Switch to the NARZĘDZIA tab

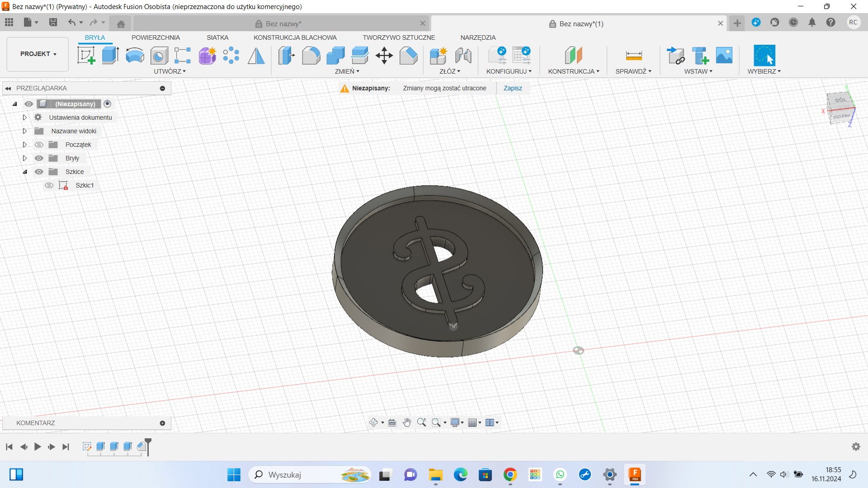478,38
